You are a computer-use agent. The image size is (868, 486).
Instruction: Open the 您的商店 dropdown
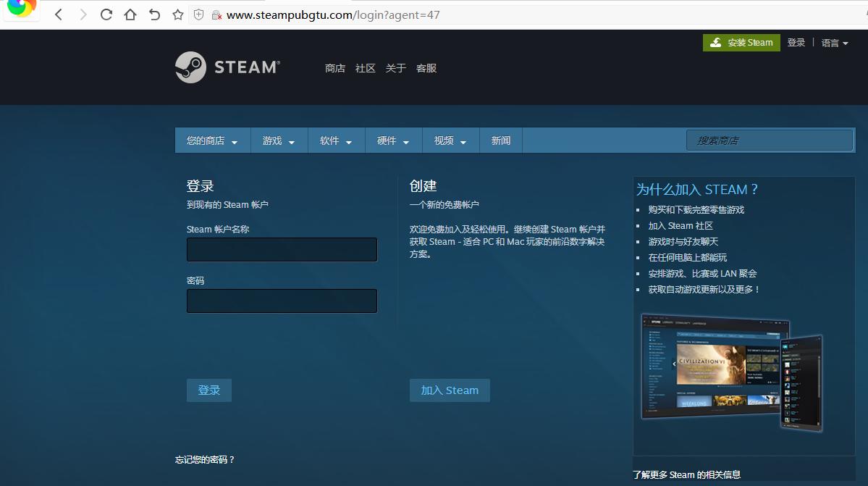tap(211, 140)
